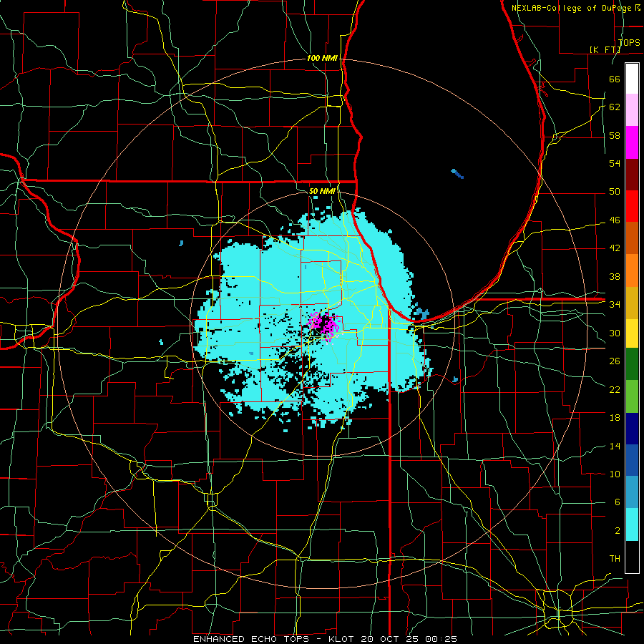Image resolution: width=644 pixels, height=644 pixels.
Task: Click the small blue echo over the lake
Action: 457,174
